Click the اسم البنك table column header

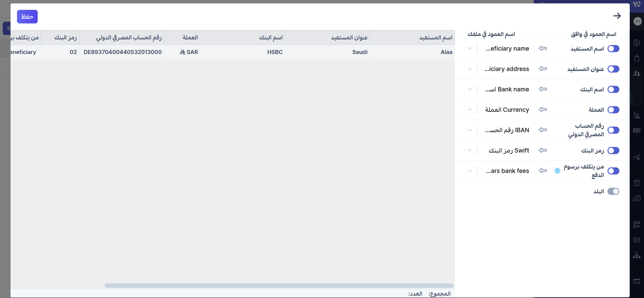coord(271,37)
